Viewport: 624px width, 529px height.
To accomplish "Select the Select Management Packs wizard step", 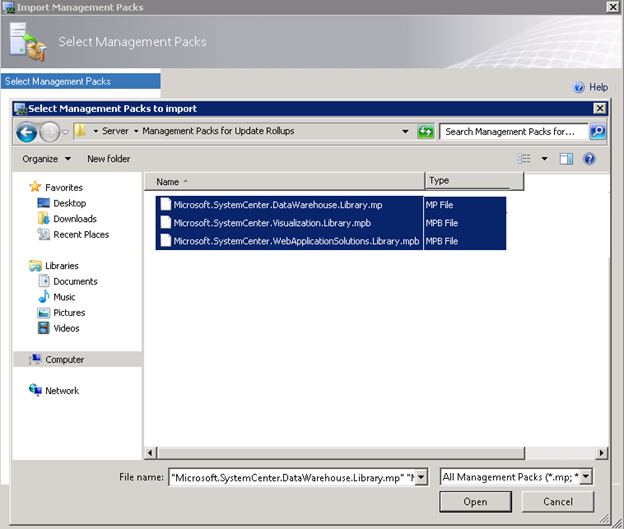I will [81, 81].
